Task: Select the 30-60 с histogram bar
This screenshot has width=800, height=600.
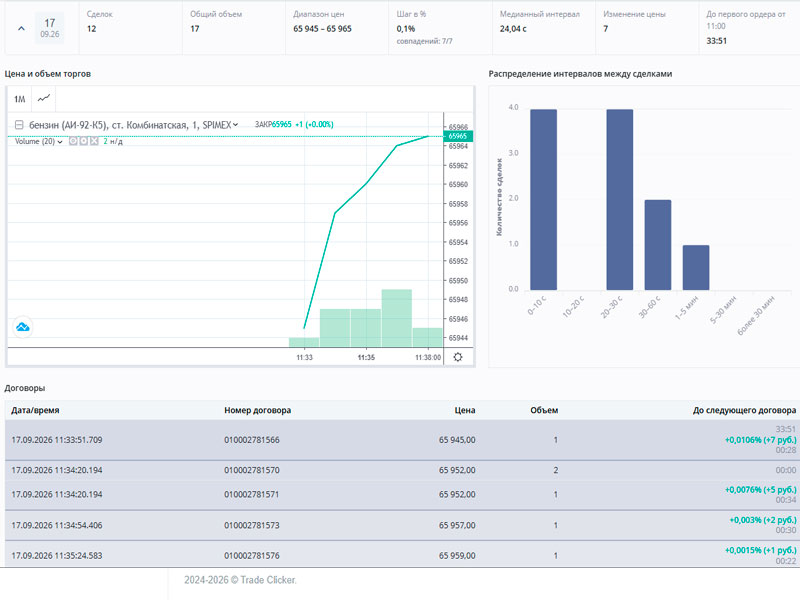Action: [658, 245]
